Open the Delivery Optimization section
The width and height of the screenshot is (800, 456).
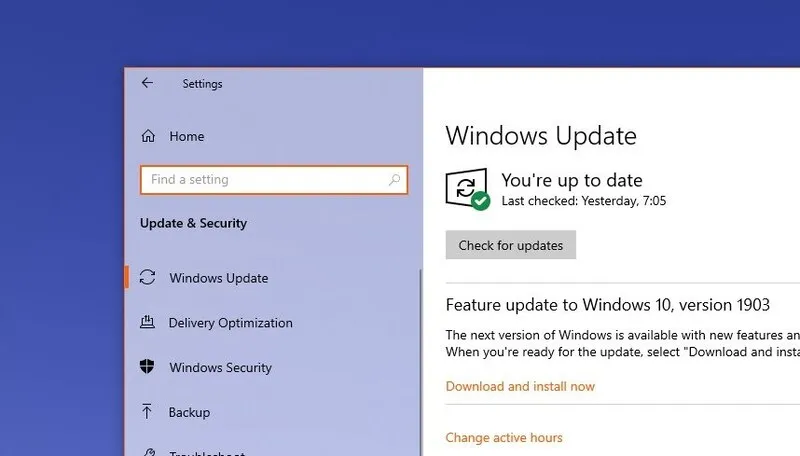click(230, 323)
